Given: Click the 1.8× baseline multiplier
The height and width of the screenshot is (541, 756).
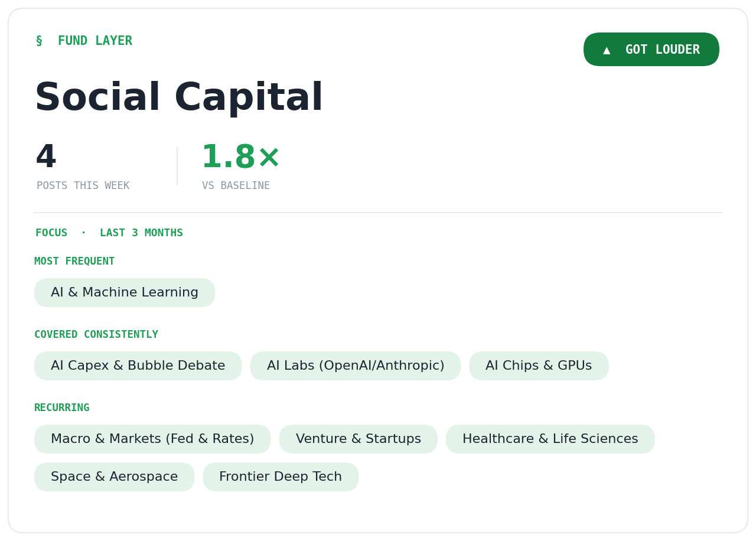Looking at the screenshot, I should point(241,158).
